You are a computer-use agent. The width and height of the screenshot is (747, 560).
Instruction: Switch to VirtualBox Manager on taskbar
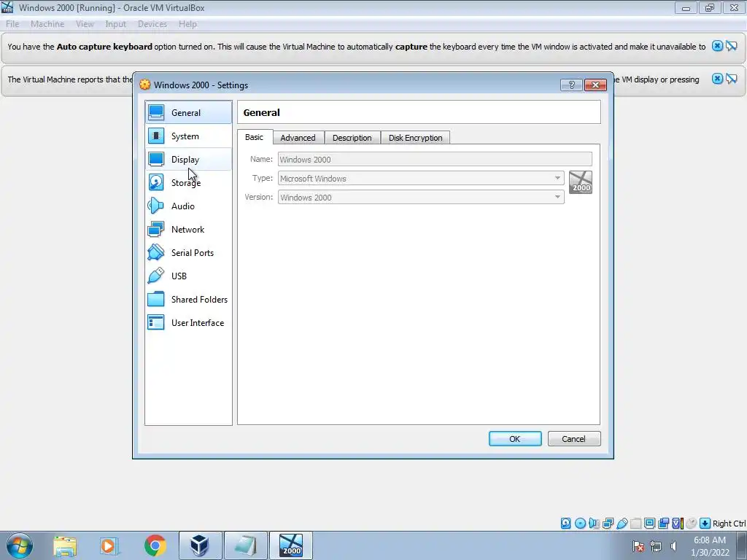coord(200,545)
